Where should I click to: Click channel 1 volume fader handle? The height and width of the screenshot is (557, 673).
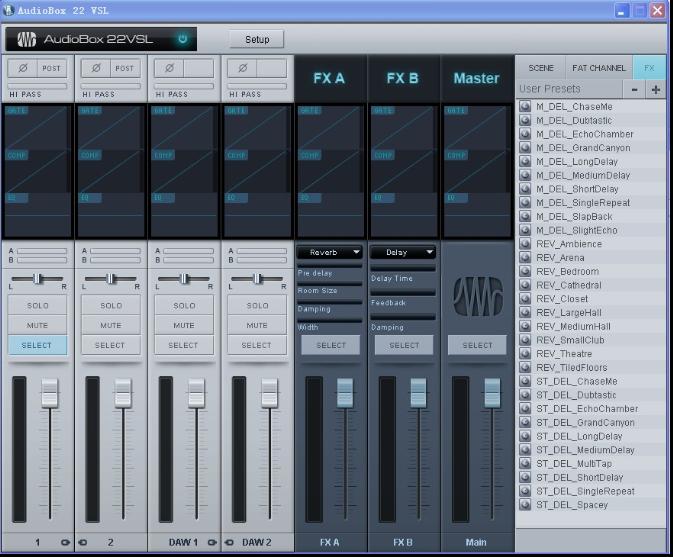click(50, 393)
